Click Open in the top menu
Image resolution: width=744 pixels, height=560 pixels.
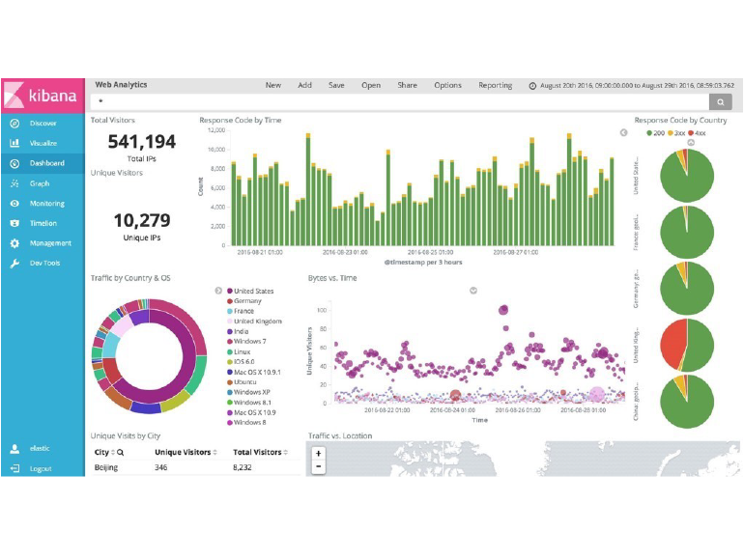(x=371, y=85)
